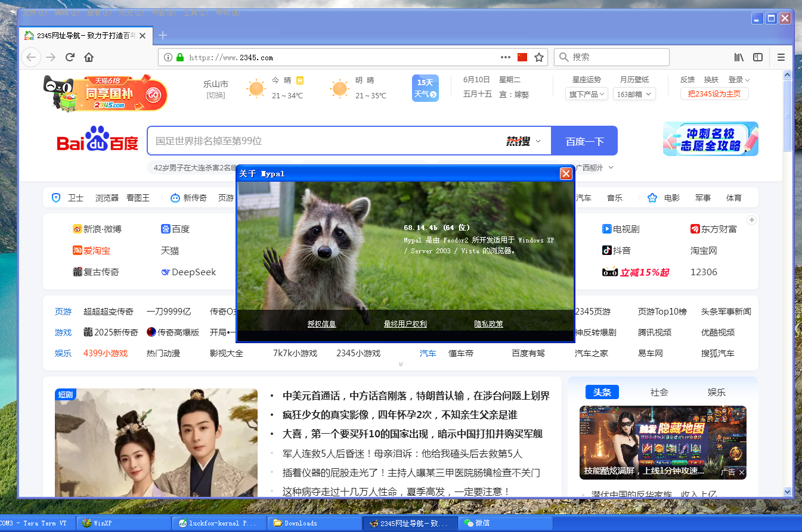Open 新浪·微博 link
The width and height of the screenshot is (802, 532).
[x=97, y=229]
